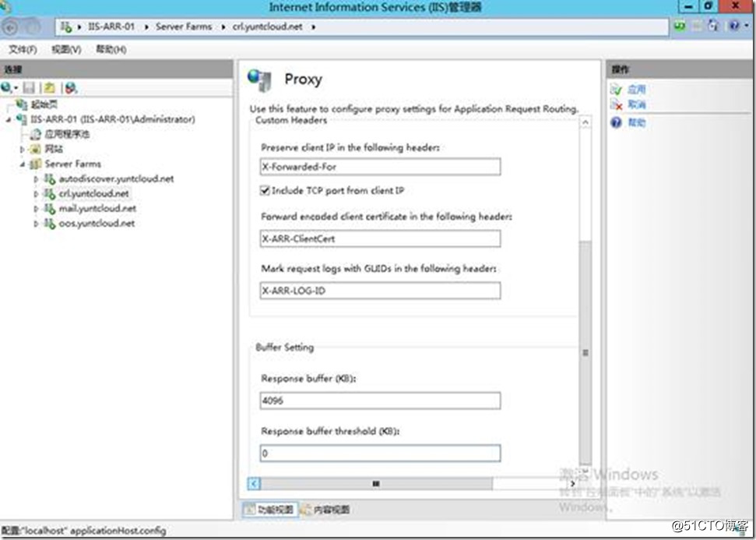Expand autodiscover.yuntcloud.net tree node
The width and height of the screenshot is (756, 540).
coord(36,179)
